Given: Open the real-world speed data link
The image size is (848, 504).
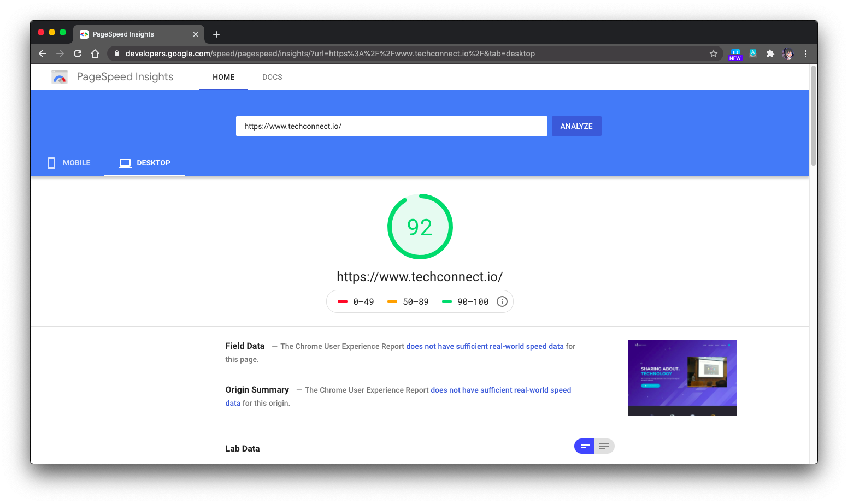Looking at the screenshot, I should 484,346.
